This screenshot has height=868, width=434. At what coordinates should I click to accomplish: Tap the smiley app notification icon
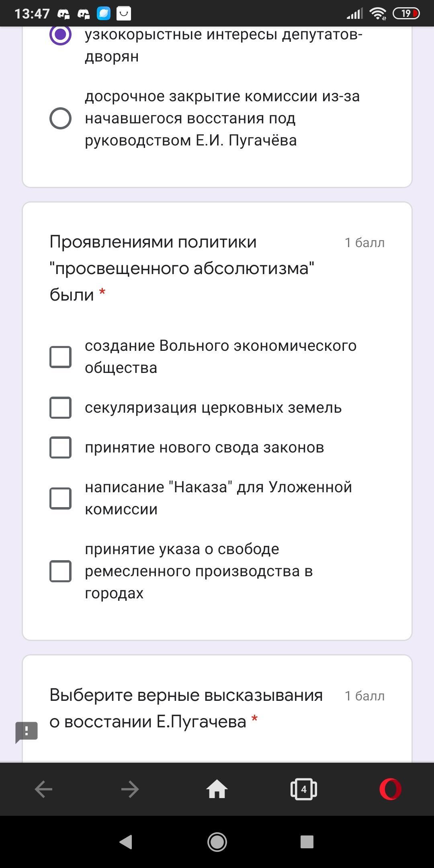click(x=124, y=14)
